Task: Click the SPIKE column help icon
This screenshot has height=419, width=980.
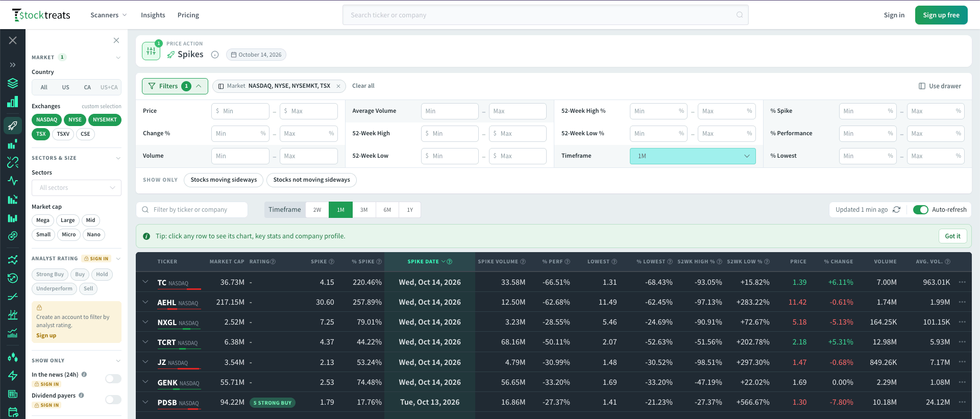Action: pos(332,262)
